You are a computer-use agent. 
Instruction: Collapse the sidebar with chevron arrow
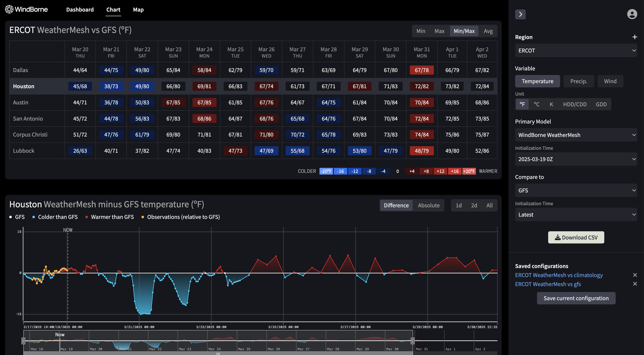point(520,14)
